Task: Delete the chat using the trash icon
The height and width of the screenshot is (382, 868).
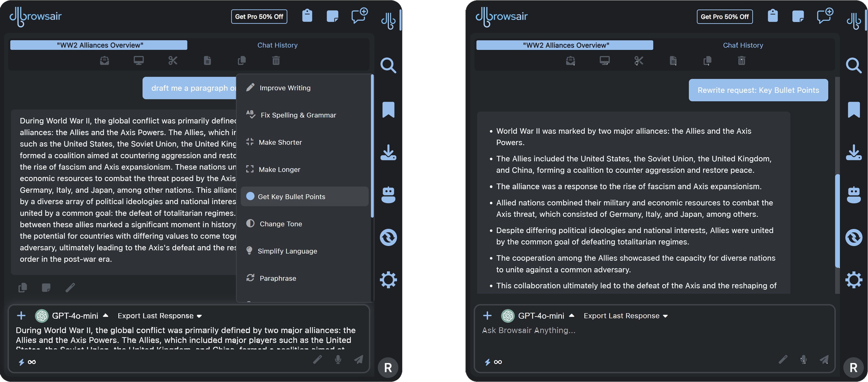Action: 276,60
